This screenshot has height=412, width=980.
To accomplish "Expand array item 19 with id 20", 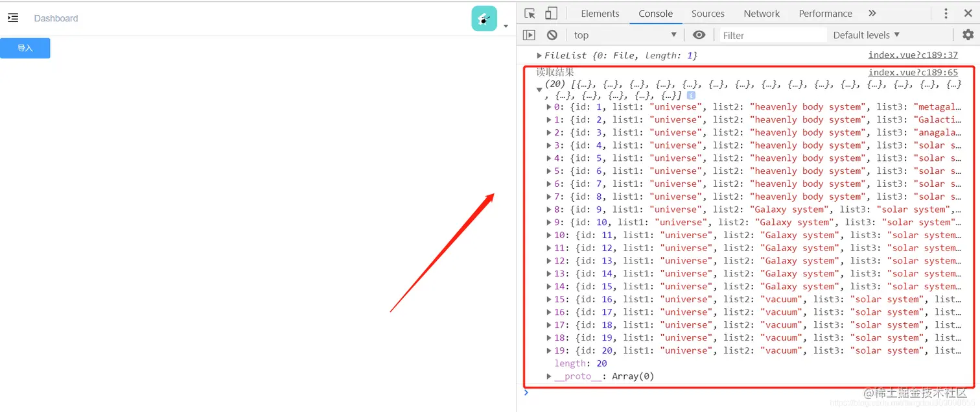I will click(550, 351).
